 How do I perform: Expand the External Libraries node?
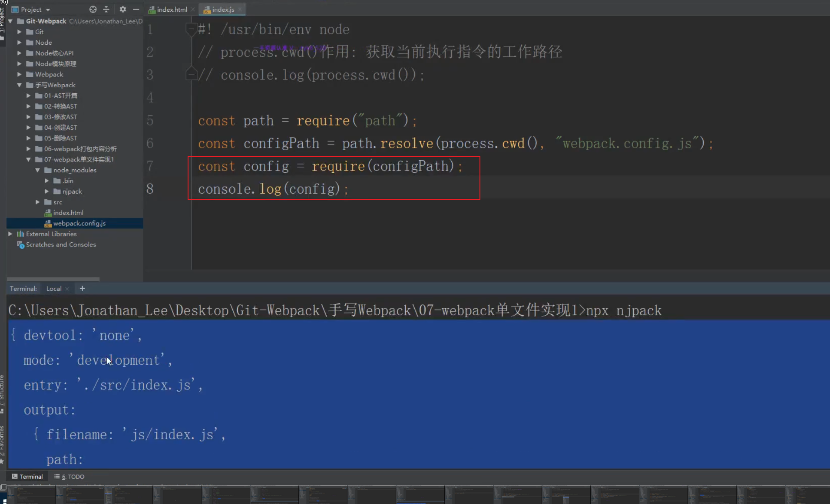coord(10,234)
